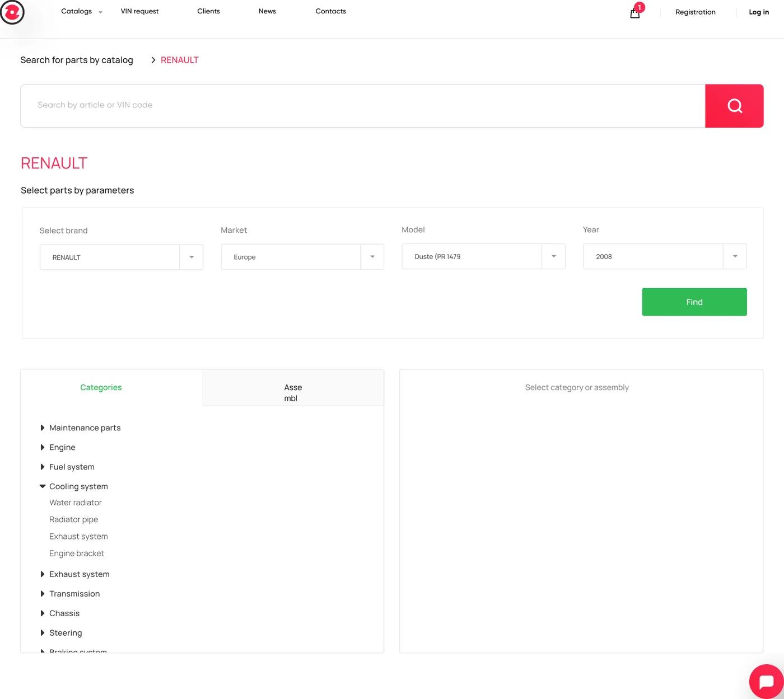Open the Select brand RENAULT dropdown

pyautogui.click(x=122, y=257)
